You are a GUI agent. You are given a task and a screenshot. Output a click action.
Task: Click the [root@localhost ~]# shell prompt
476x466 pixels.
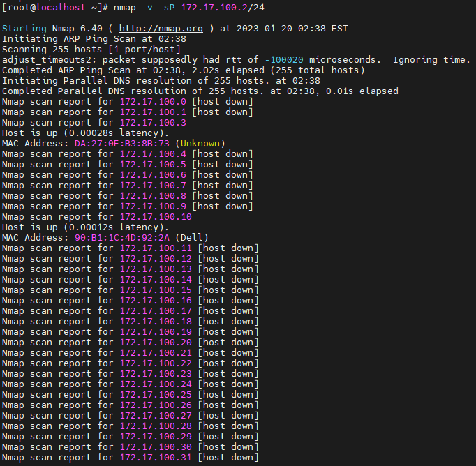[x=54, y=7]
